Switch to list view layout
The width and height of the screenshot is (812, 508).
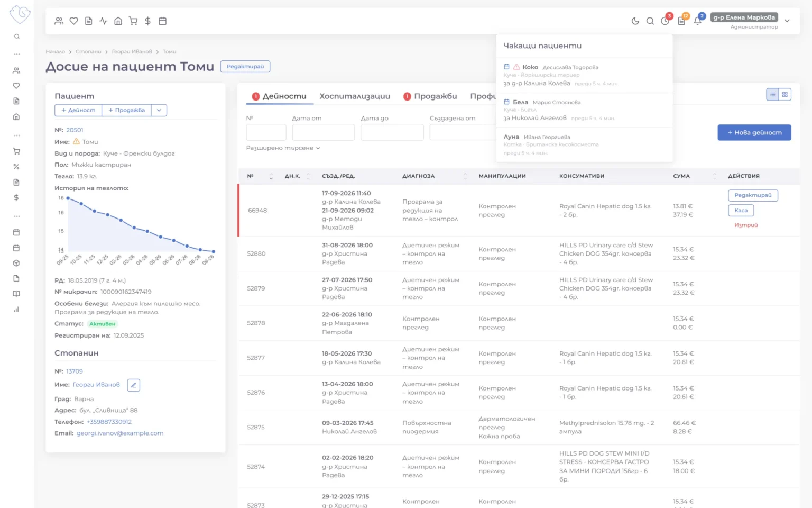(773, 95)
